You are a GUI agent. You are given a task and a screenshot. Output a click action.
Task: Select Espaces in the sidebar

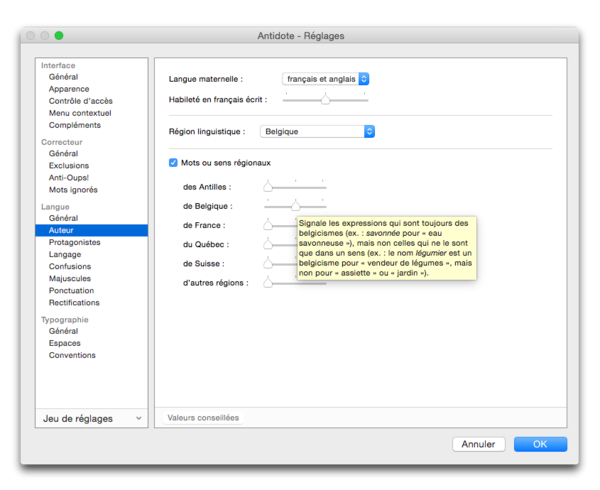tap(65, 343)
